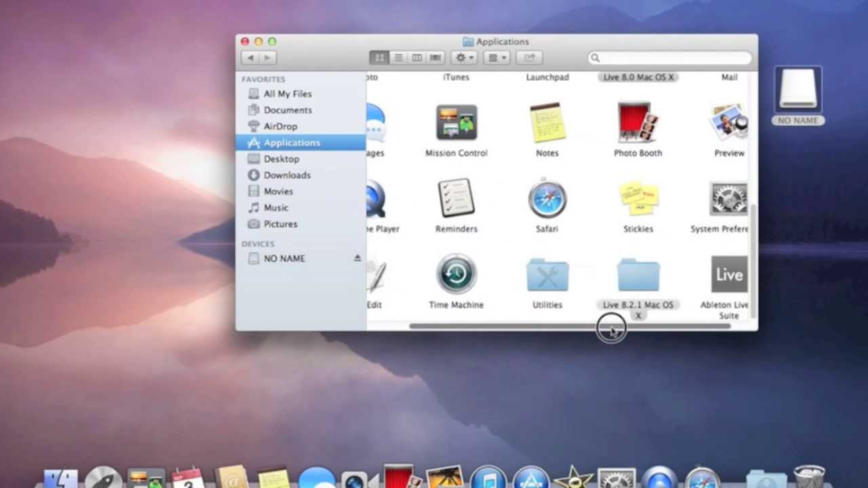Click the Applications folder icon in title bar
Image resolution: width=868 pixels, height=488 pixels.
(x=468, y=41)
